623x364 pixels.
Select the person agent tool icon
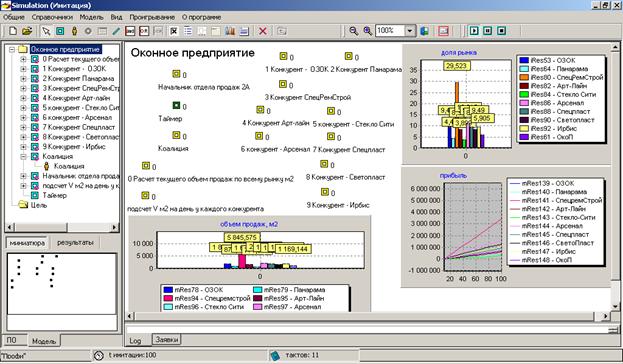[x=74, y=31]
